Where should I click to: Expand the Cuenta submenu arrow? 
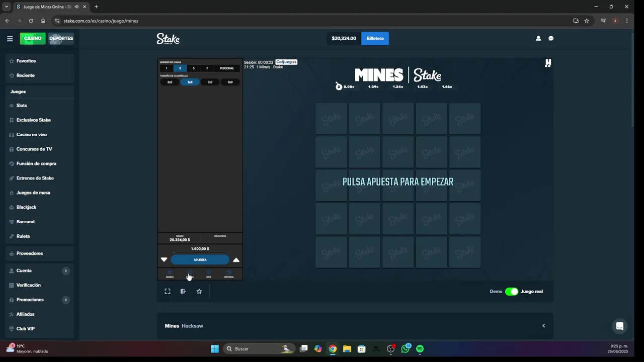(x=65, y=270)
